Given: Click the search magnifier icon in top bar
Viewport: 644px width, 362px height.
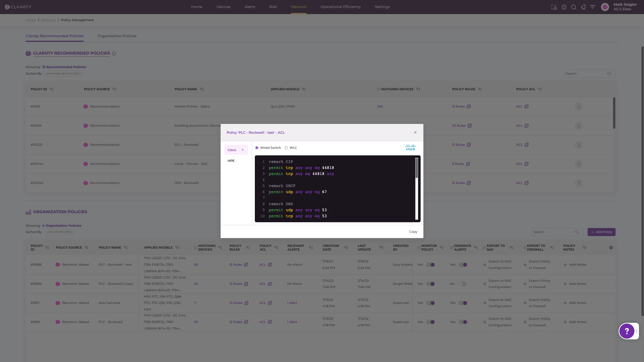Looking at the screenshot, I should tap(574, 7).
